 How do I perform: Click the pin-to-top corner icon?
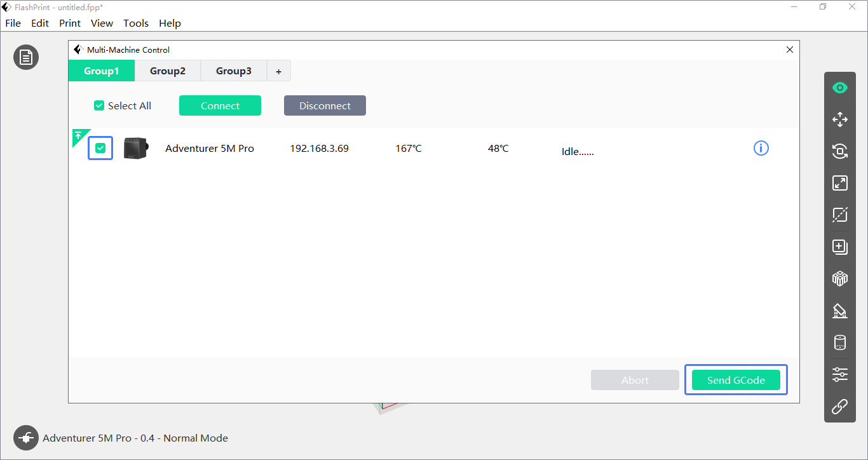pos(78,135)
